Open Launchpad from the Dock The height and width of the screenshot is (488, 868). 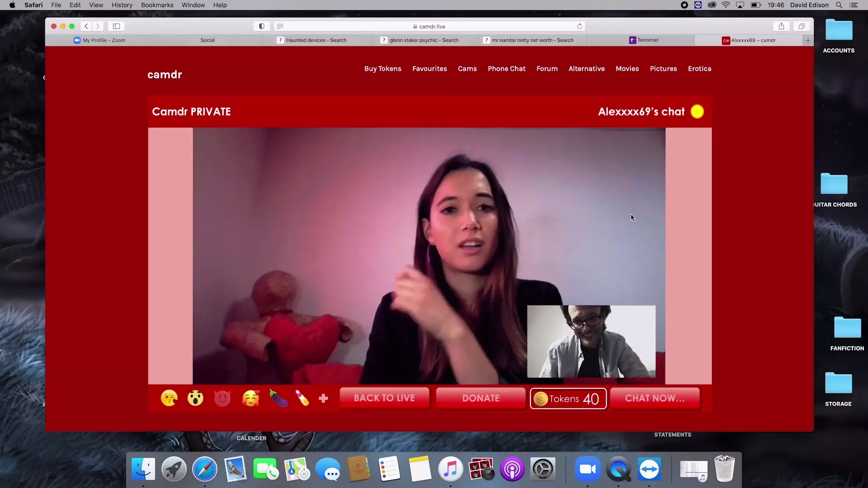pyautogui.click(x=174, y=469)
